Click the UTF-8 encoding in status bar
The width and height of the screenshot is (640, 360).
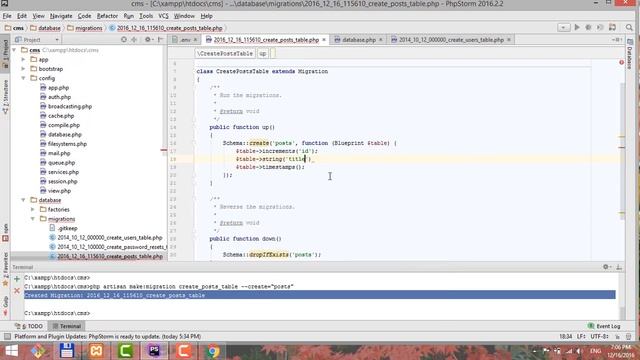coord(600,337)
